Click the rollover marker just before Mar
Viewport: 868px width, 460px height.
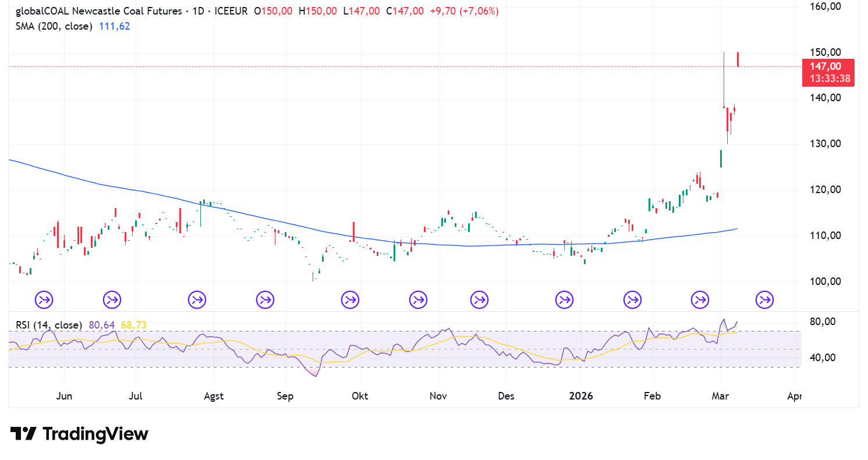click(x=700, y=300)
